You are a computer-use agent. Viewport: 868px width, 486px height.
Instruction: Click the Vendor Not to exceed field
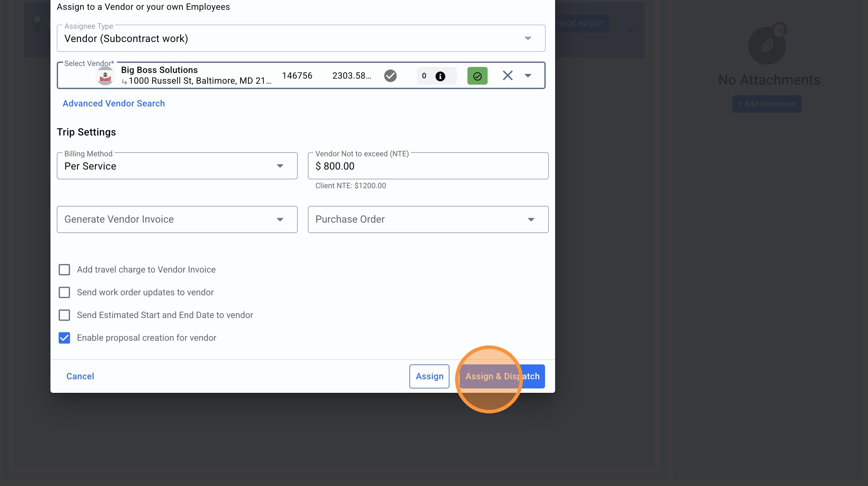[x=428, y=166]
